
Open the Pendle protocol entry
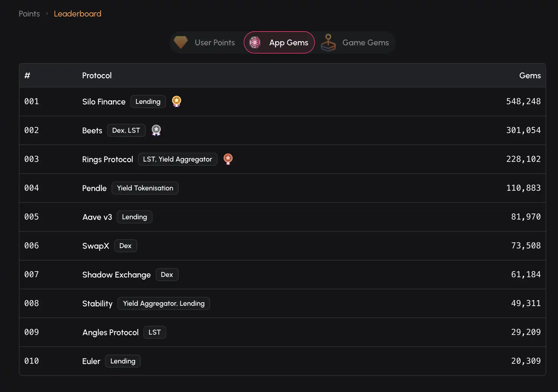[x=94, y=188]
